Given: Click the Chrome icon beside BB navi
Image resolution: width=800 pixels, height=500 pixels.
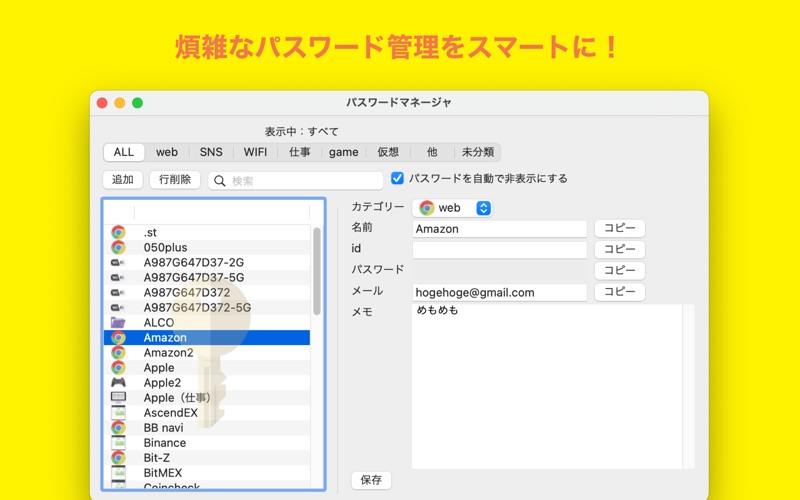Looking at the screenshot, I should coord(118,427).
